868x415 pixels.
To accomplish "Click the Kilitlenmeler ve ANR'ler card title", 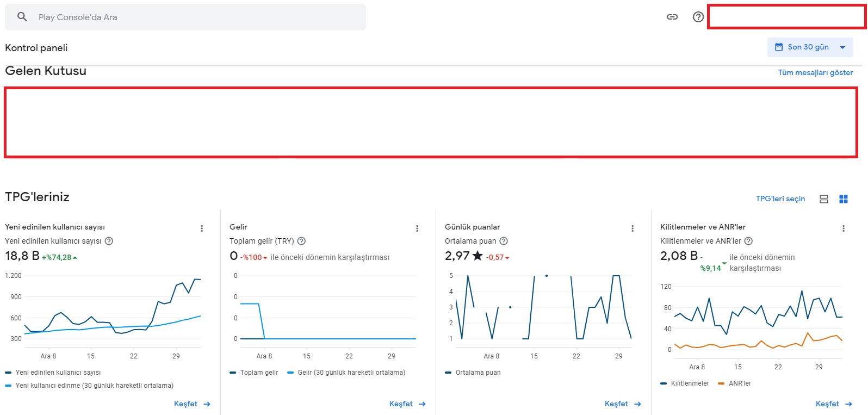I will click(703, 227).
